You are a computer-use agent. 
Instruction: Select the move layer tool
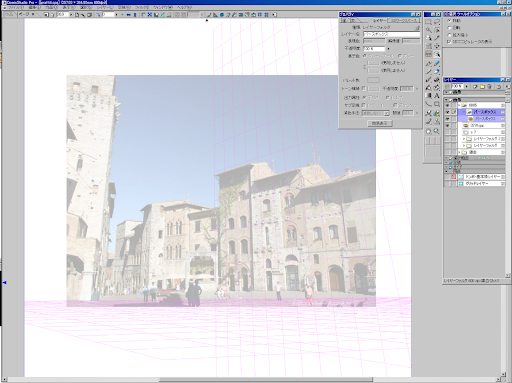click(437, 45)
